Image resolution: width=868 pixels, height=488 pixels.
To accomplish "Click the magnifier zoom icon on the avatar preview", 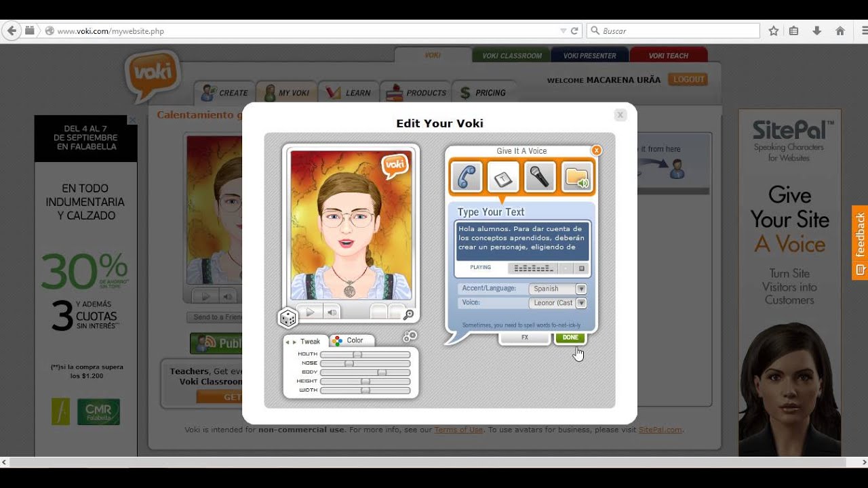I will pos(408,314).
